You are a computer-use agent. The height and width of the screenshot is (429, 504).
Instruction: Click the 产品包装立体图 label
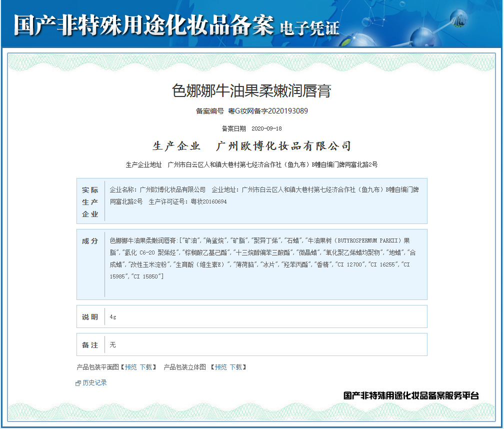coord(185,367)
